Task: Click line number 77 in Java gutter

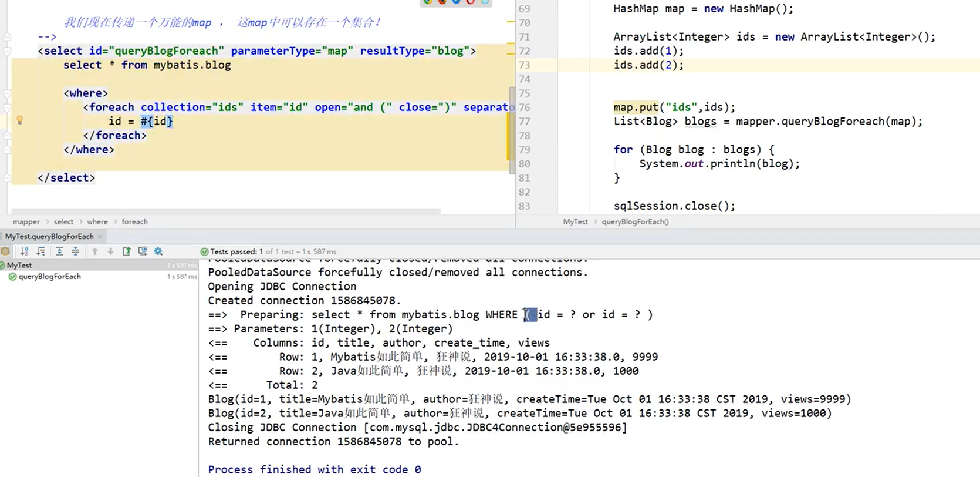Action: coord(524,122)
